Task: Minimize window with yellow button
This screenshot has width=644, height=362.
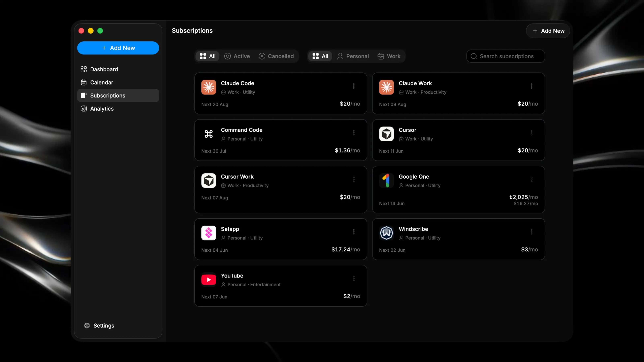Action: [91, 31]
